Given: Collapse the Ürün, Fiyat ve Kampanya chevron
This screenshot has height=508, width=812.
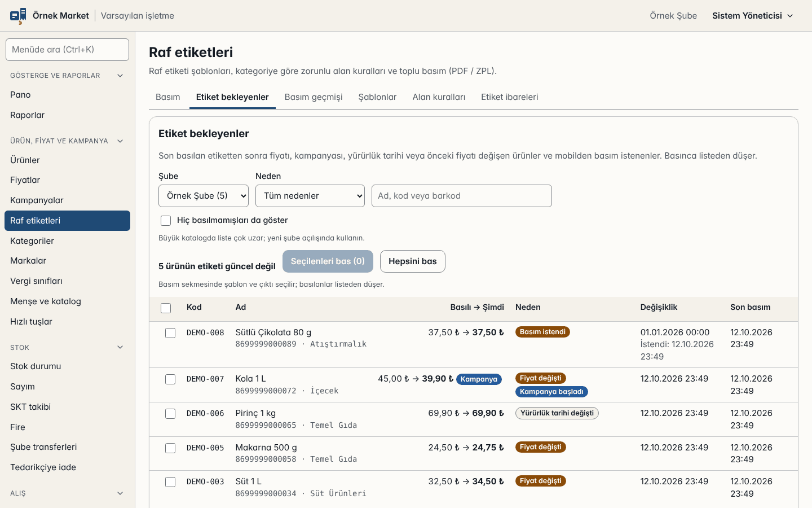Looking at the screenshot, I should pyautogui.click(x=120, y=141).
